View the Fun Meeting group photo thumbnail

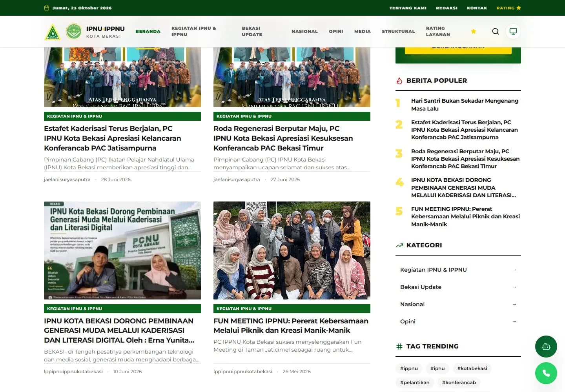coord(292,250)
